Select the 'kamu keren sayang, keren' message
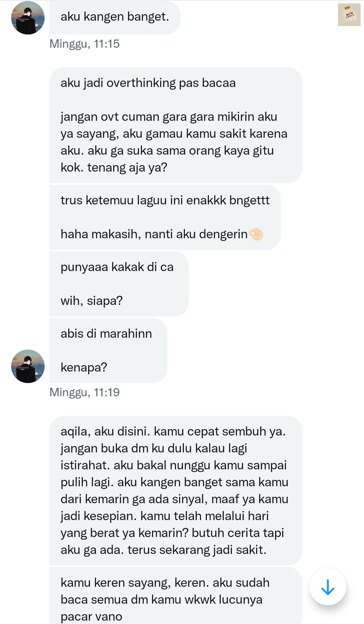The height and width of the screenshot is (624, 364). (176, 596)
